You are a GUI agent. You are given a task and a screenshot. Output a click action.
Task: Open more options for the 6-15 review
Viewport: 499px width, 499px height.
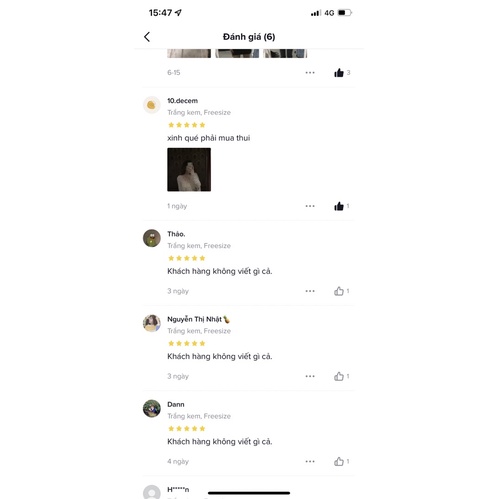[x=310, y=73]
